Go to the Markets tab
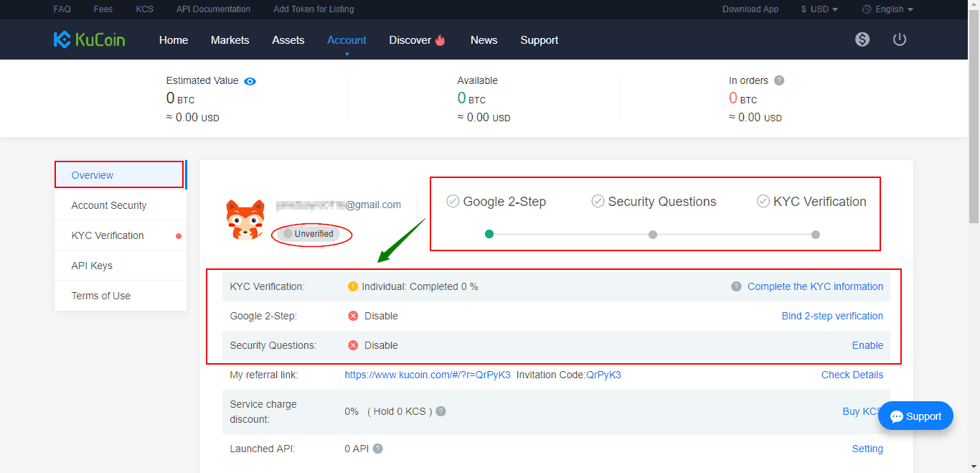This screenshot has height=473, width=980. click(x=230, y=40)
